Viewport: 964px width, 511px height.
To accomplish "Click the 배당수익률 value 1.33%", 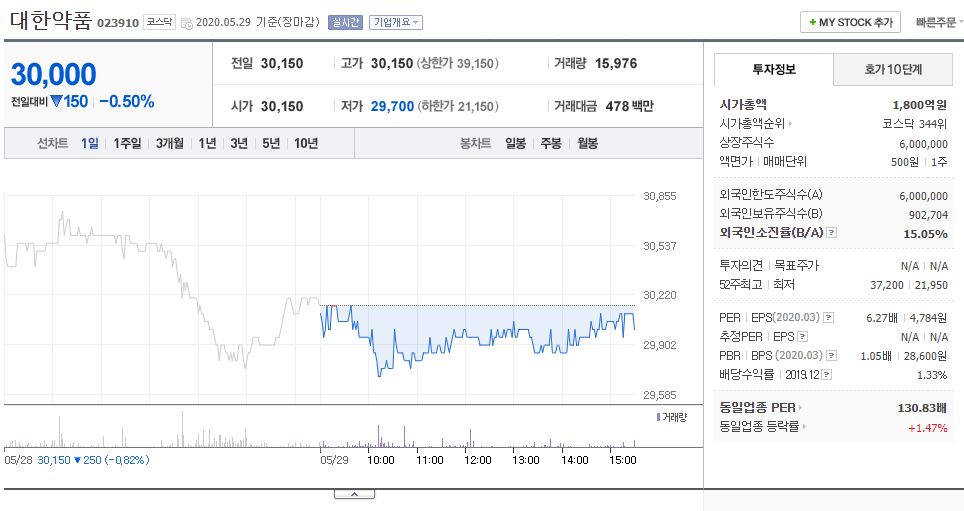I will coord(932,375).
